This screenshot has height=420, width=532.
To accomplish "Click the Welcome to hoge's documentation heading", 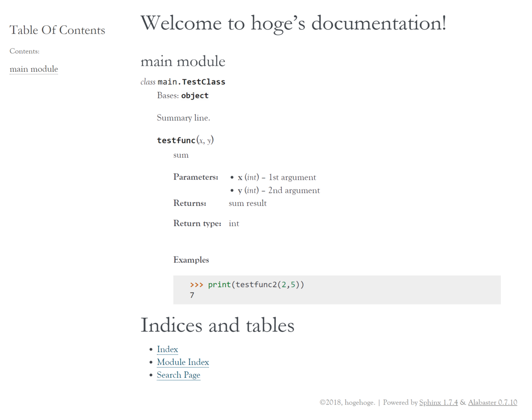I will (293, 23).
